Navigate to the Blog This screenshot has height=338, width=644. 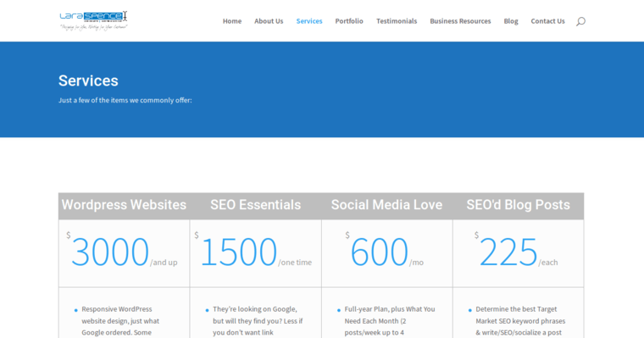click(511, 21)
